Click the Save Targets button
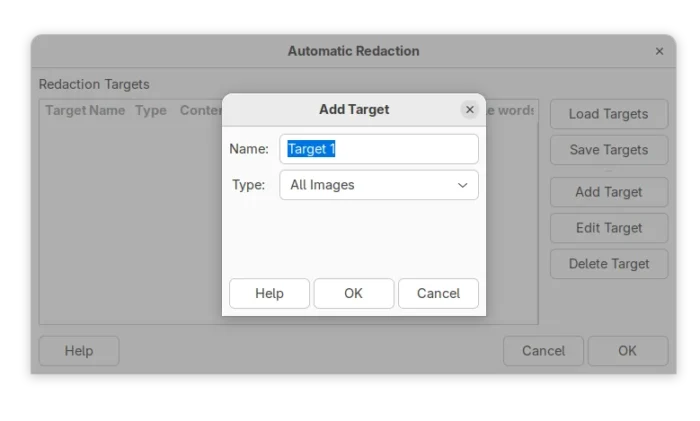The width and height of the screenshot is (700, 421). click(x=608, y=150)
